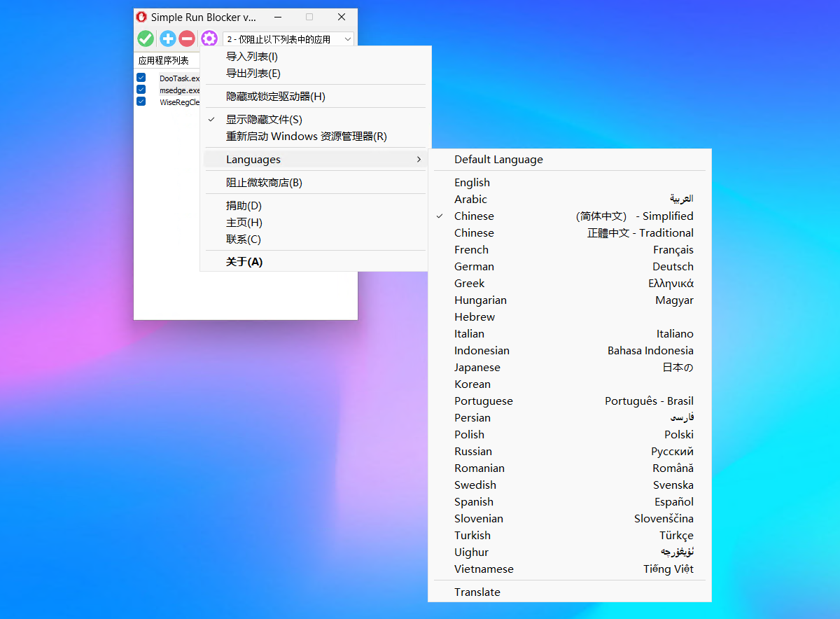840x619 pixels.
Task: Click the purple gear options icon
Action: 209,39
